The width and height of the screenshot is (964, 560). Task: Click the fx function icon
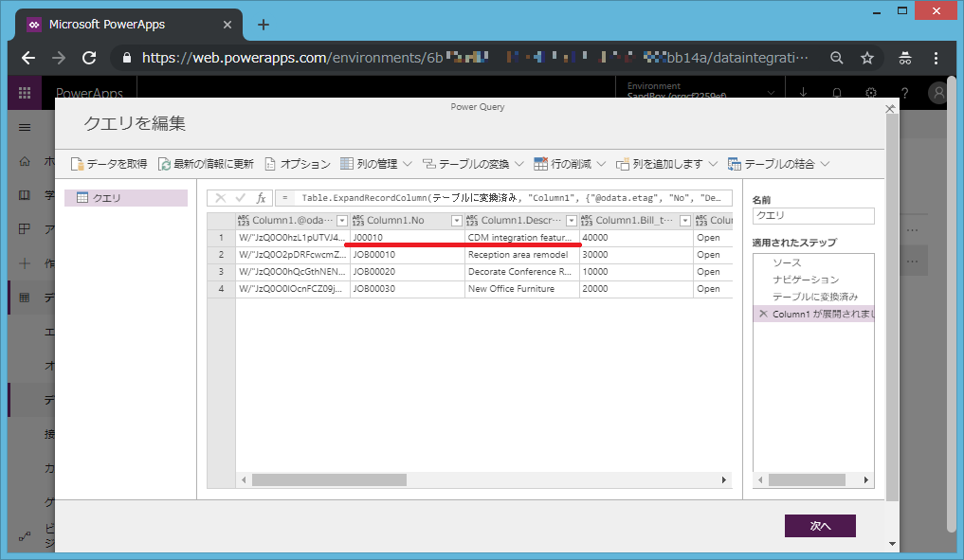click(261, 198)
